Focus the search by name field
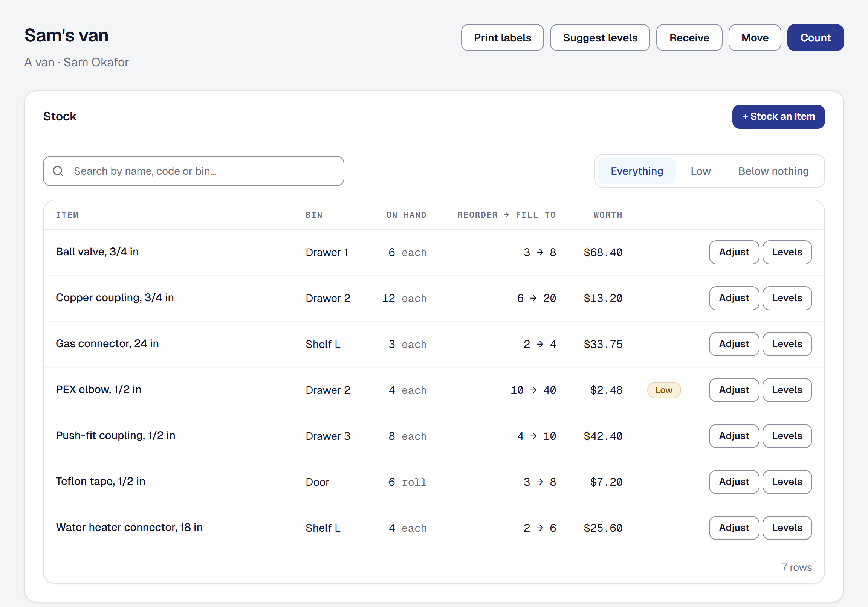The image size is (868, 607). click(193, 171)
